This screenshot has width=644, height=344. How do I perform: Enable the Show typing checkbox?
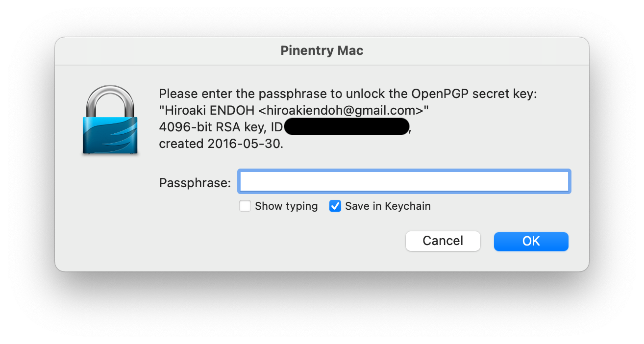pyautogui.click(x=245, y=206)
